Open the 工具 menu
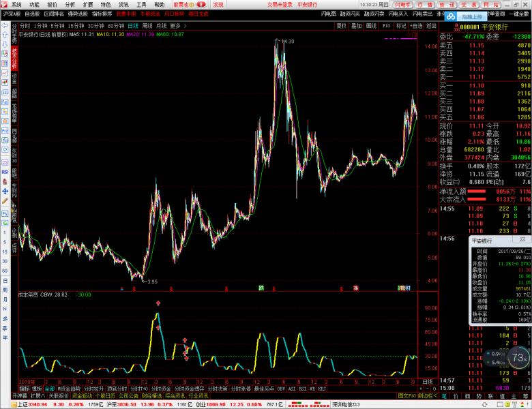The image size is (532, 409). [x=141, y=4]
